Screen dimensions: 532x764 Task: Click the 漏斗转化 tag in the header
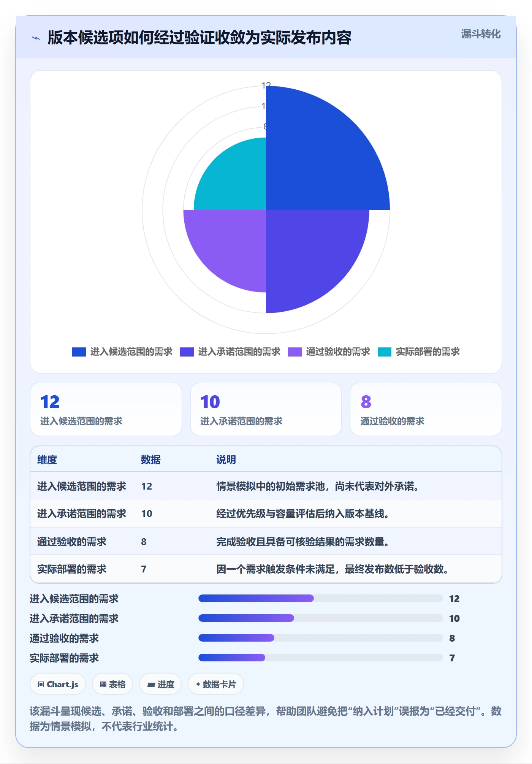[x=481, y=34]
